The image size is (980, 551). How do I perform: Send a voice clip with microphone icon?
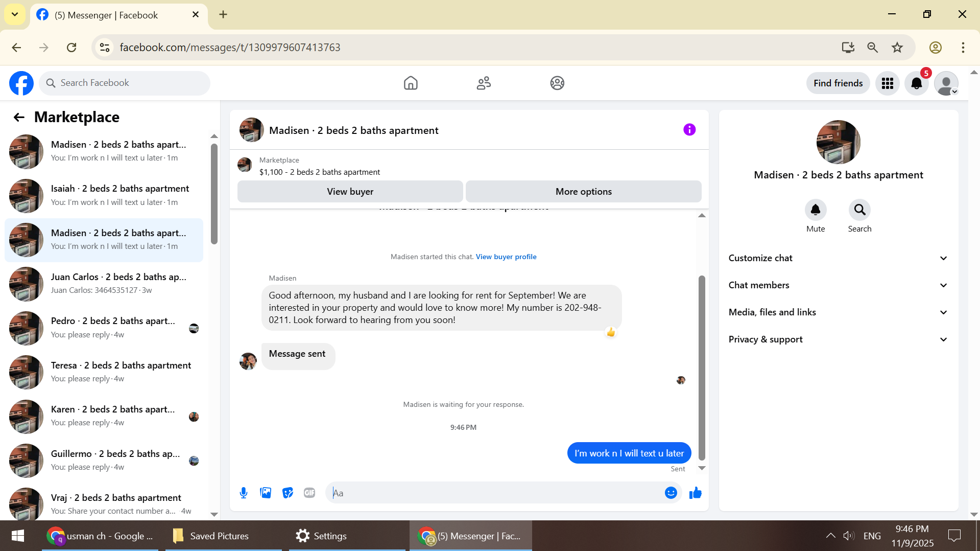(244, 493)
